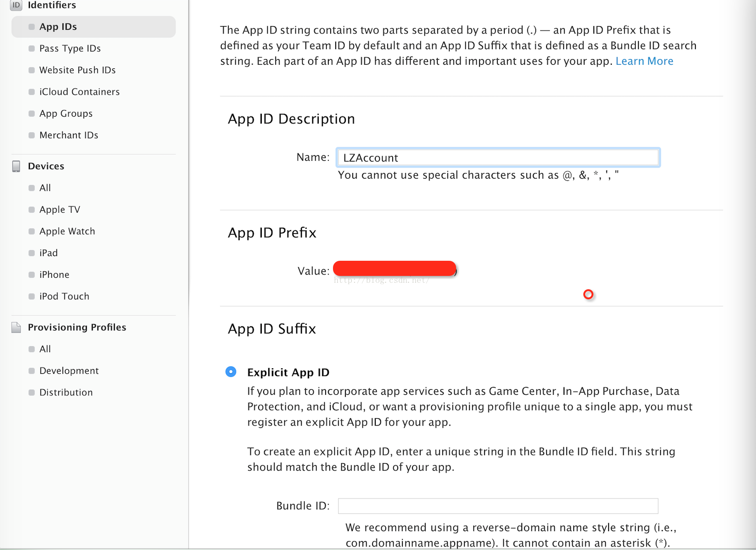Image resolution: width=756 pixels, height=550 pixels.
Task: Open Development provisioning profiles
Action: pyautogui.click(x=69, y=370)
